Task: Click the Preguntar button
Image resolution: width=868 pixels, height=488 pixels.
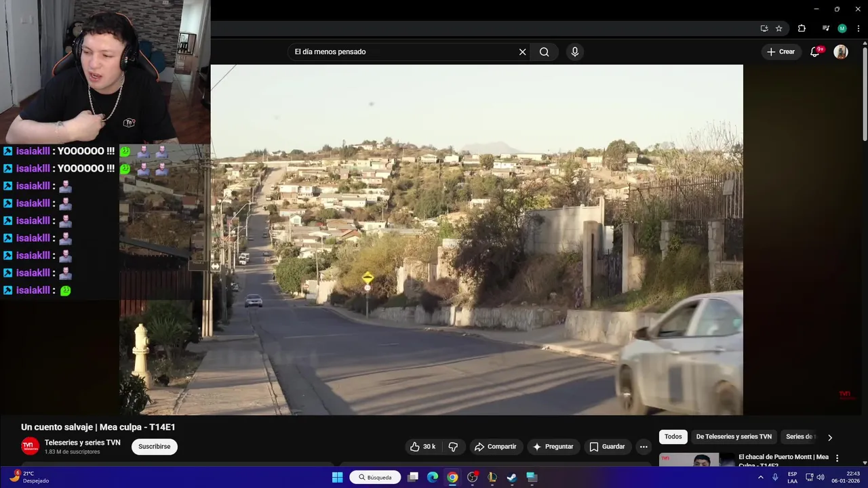Action: pos(553,447)
